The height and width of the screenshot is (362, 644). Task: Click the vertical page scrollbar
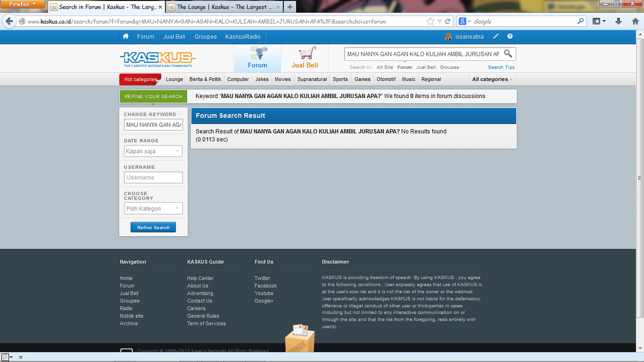tap(640, 178)
